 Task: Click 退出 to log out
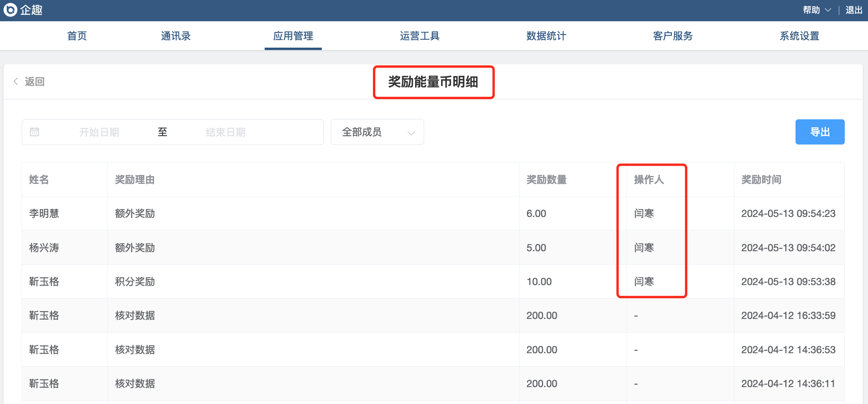(x=854, y=10)
